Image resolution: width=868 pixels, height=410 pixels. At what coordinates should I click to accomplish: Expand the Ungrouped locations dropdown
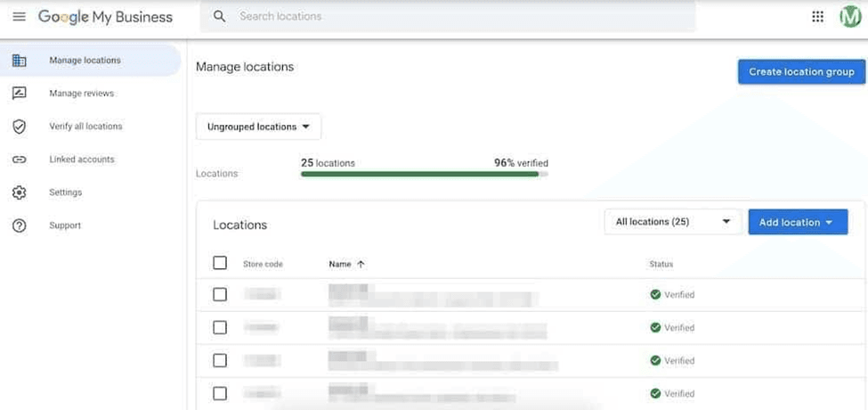tap(258, 127)
